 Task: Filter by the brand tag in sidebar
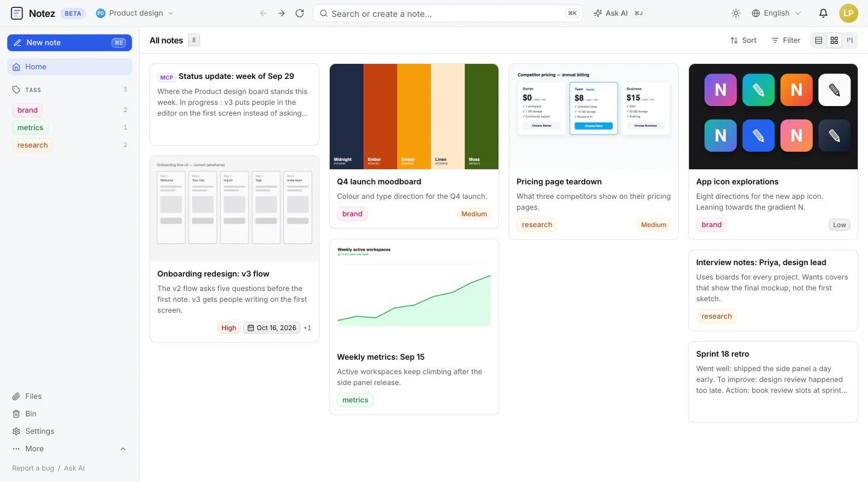tap(27, 110)
